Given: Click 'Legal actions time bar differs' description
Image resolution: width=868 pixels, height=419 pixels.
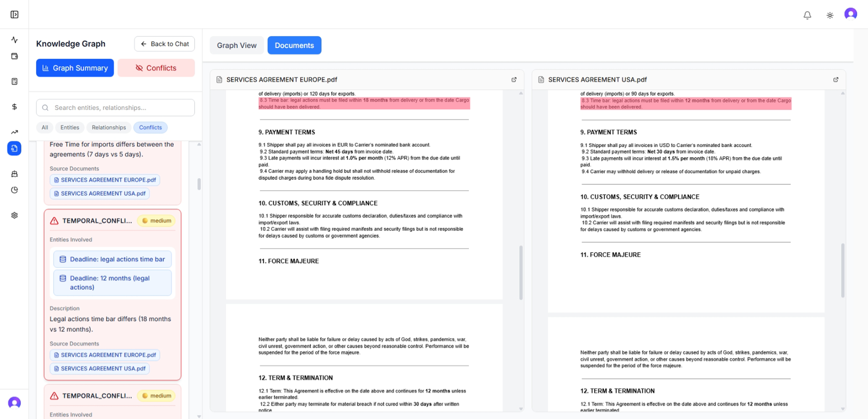Looking at the screenshot, I should point(110,324).
